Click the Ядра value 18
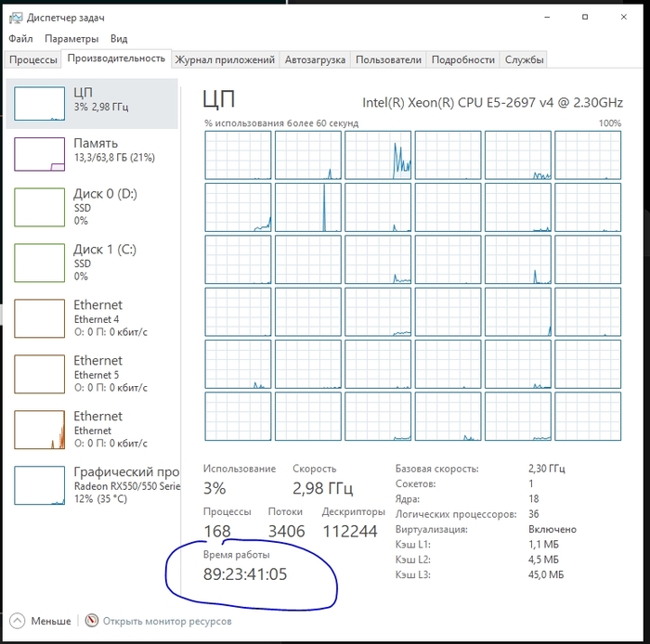650x644 pixels. tap(534, 498)
